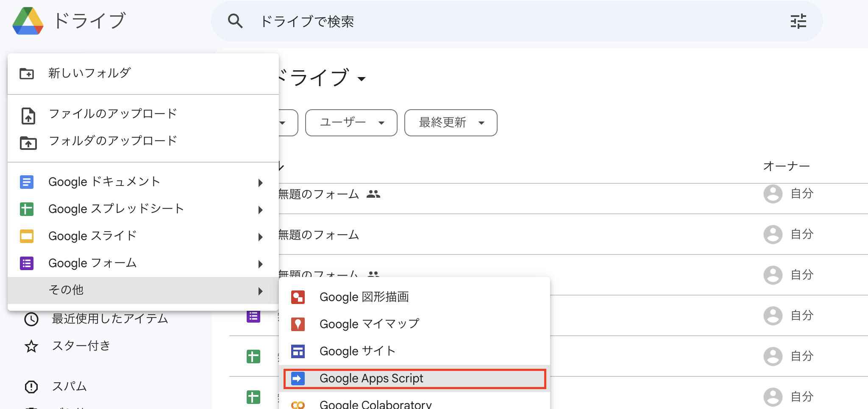Open 最近使用したアイテム in the sidebar
The width and height of the screenshot is (868, 409).
110,319
